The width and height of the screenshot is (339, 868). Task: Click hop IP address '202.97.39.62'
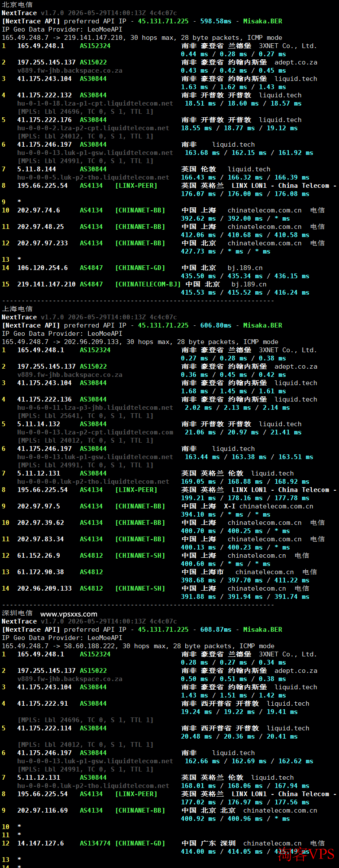coord(41,523)
